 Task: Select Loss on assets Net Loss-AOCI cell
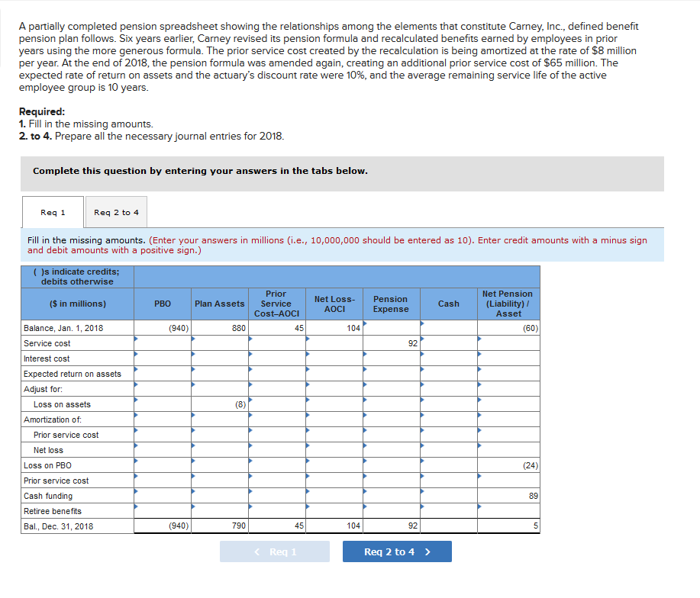(x=334, y=404)
